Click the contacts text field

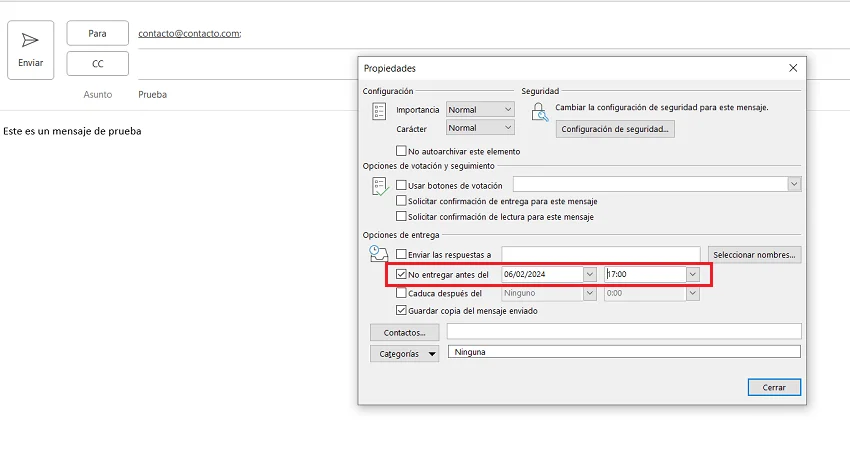pos(624,331)
